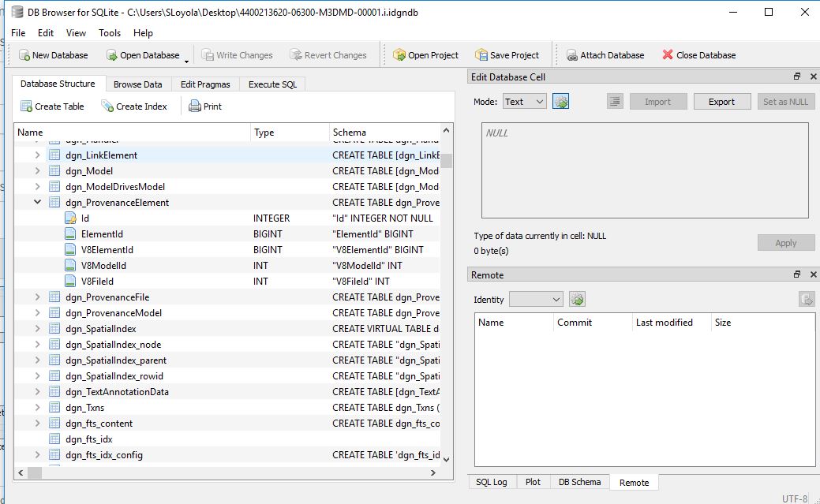The image size is (820, 504).
Task: Click the horizontal scrollbar right arrow
Action: (x=433, y=472)
